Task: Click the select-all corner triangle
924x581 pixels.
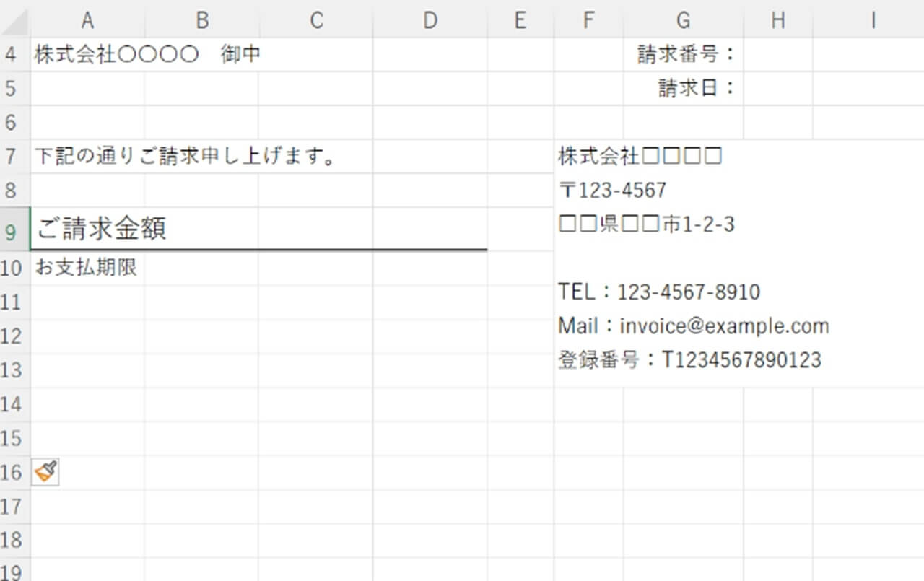Action: [x=15, y=23]
